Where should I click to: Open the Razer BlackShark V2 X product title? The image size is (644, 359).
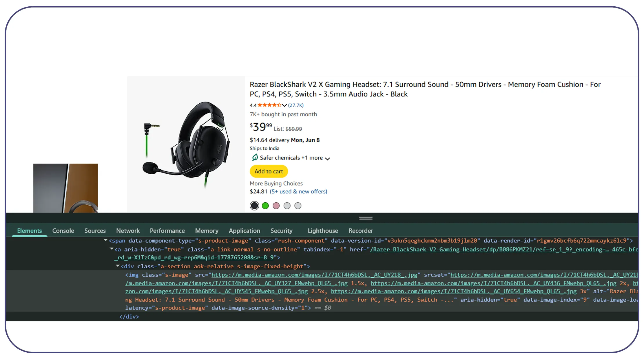425,89
